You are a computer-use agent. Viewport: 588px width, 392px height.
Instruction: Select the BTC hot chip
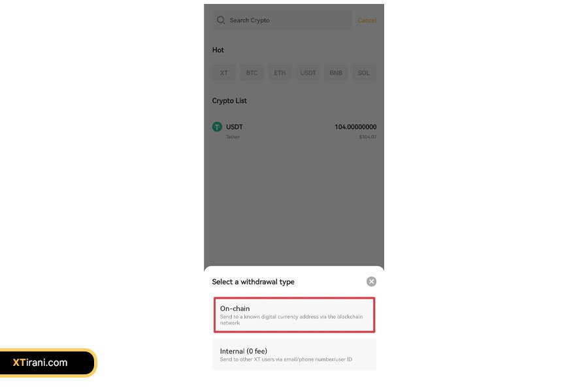(x=252, y=73)
